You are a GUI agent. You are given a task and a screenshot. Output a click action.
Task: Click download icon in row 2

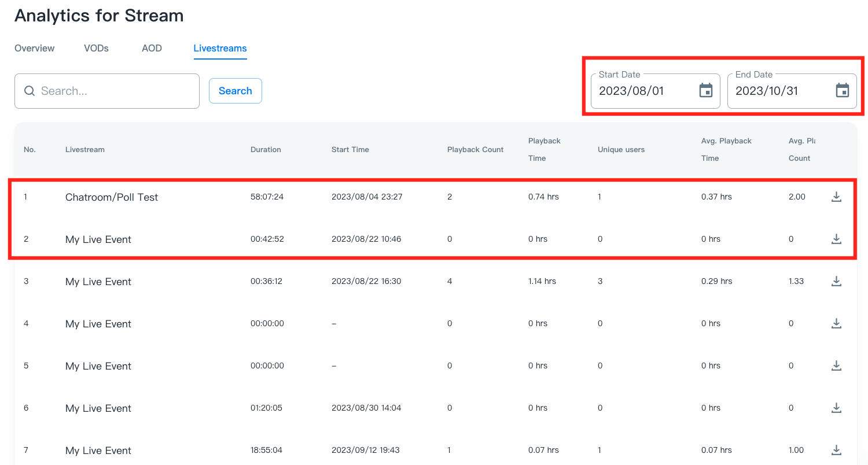tap(836, 239)
